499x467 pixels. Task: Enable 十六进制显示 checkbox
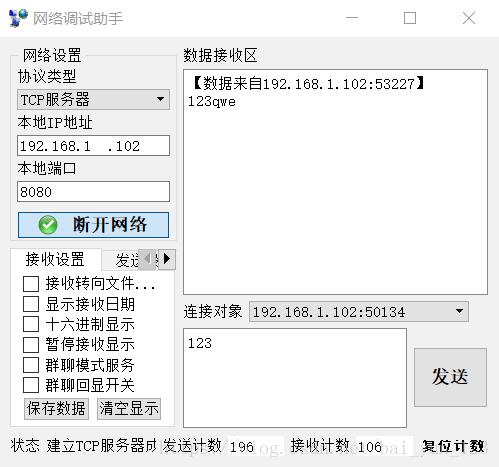coord(31,324)
